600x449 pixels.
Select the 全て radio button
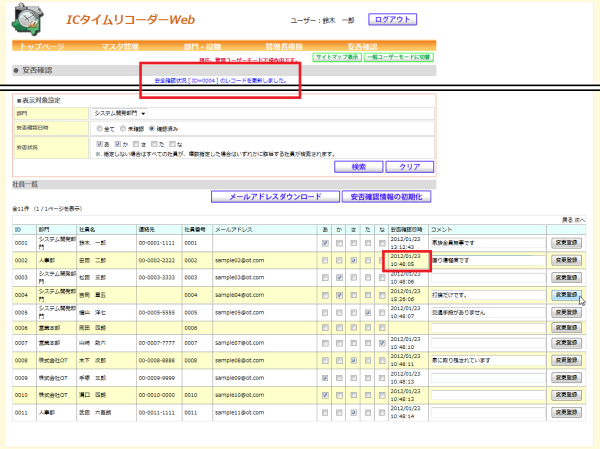[99, 129]
